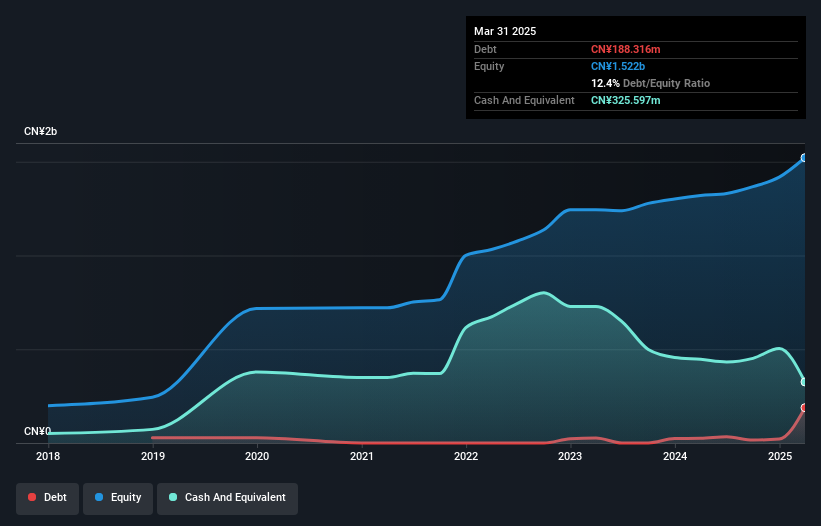Click the CN¥2b y-axis label

click(40, 131)
